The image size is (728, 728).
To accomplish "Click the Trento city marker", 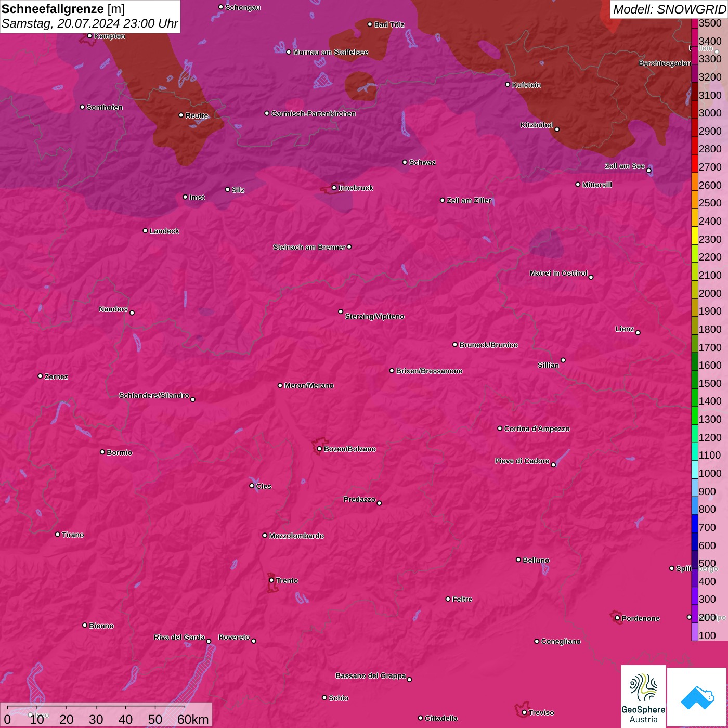I will (271, 580).
